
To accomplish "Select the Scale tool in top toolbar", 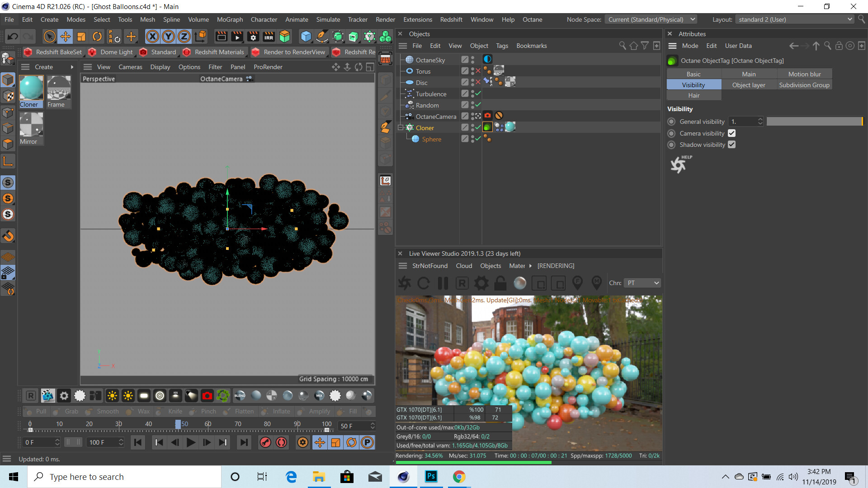I will pyautogui.click(x=81, y=37).
